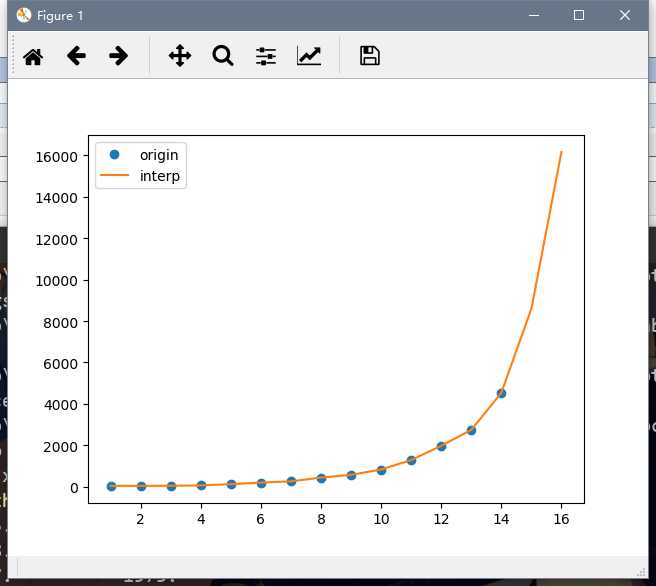Click the y-axis tick label 4000

60,405
